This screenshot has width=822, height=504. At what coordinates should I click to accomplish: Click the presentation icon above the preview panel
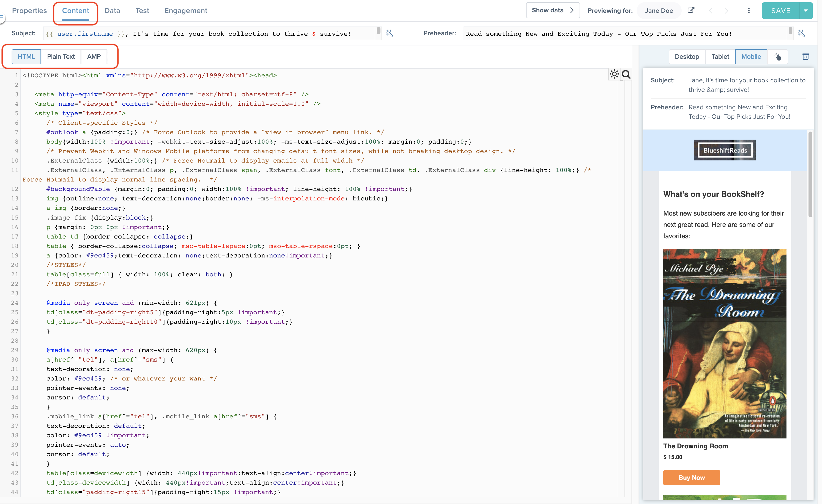(806, 57)
